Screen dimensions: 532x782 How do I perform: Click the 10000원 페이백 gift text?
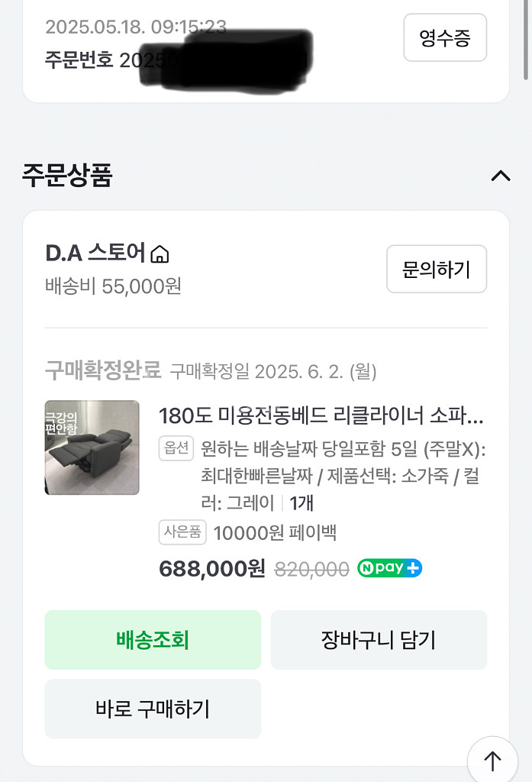(x=275, y=532)
